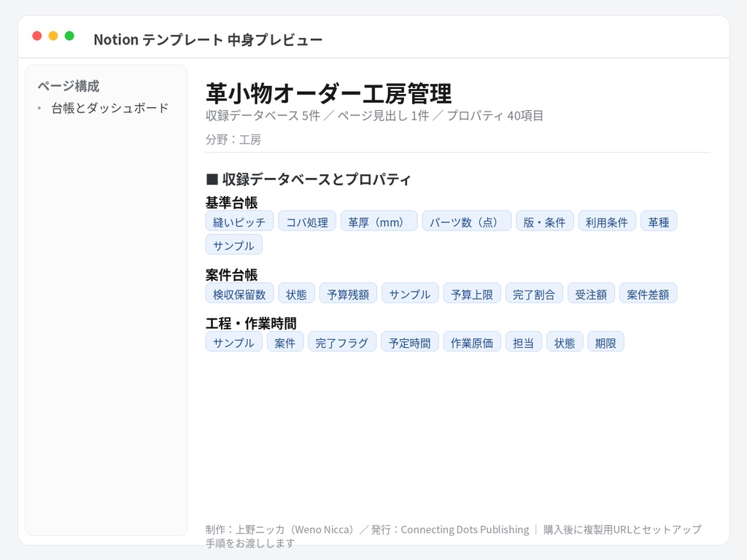The width and height of the screenshot is (747, 560).
Task: Select the 縫いピッチ property tag
Action: (239, 221)
